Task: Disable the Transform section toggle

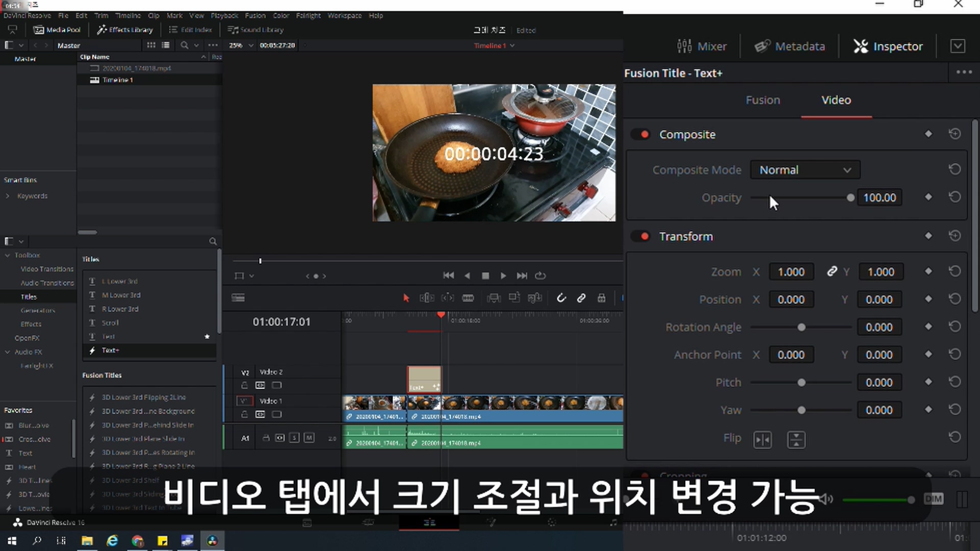Action: [641, 236]
